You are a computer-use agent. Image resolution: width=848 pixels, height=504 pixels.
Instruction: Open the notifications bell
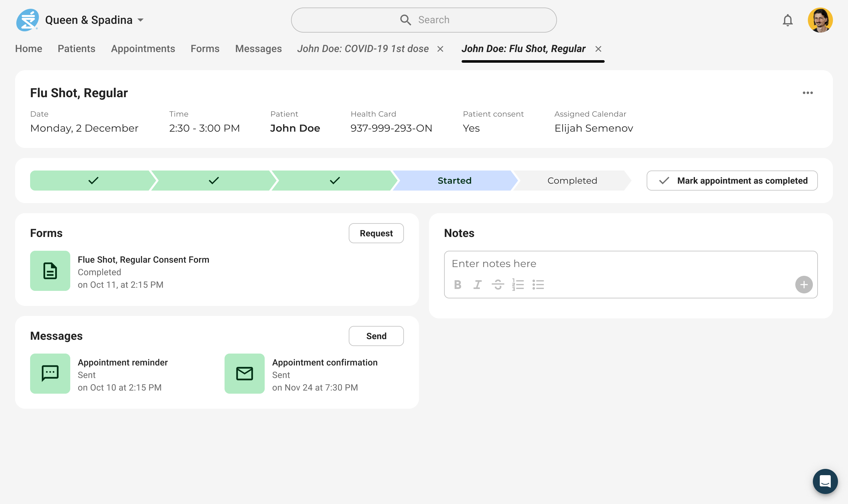point(787,20)
